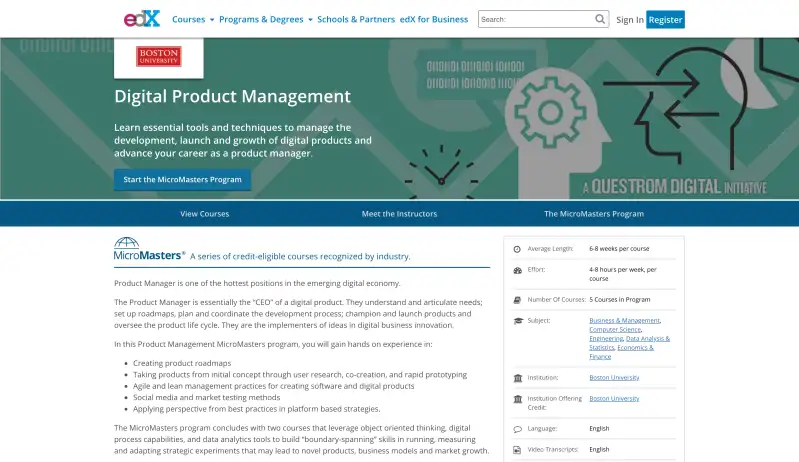Screen dimensions: 799x462
Task: Click the Sign In link
Action: click(x=630, y=20)
